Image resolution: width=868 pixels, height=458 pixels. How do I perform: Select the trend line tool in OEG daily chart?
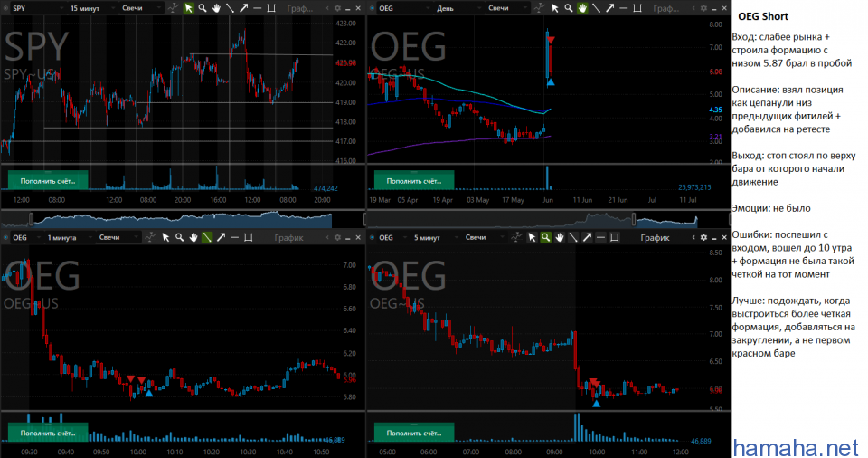point(596,8)
